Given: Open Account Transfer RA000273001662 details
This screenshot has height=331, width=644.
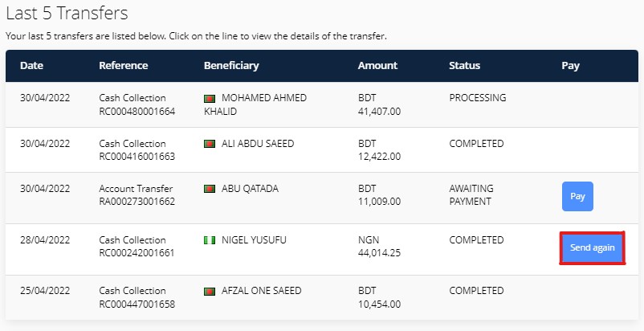Looking at the screenshot, I should [137, 195].
